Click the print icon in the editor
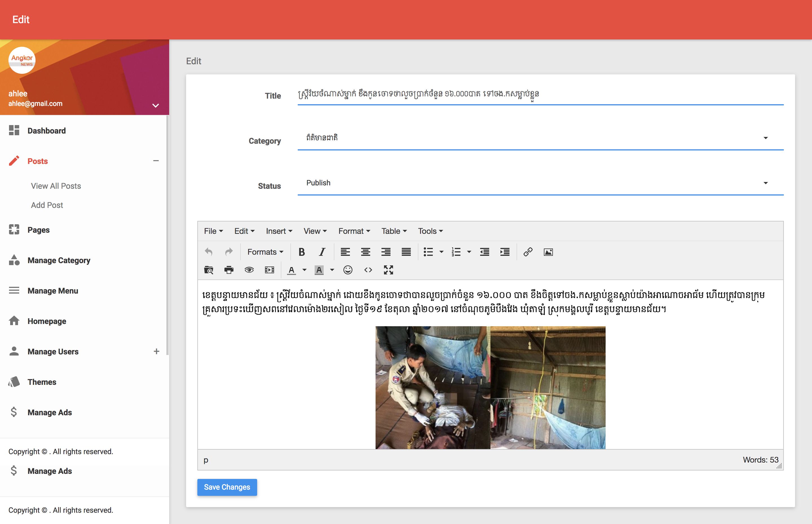Screen dimensions: 812x524 [x=229, y=270]
